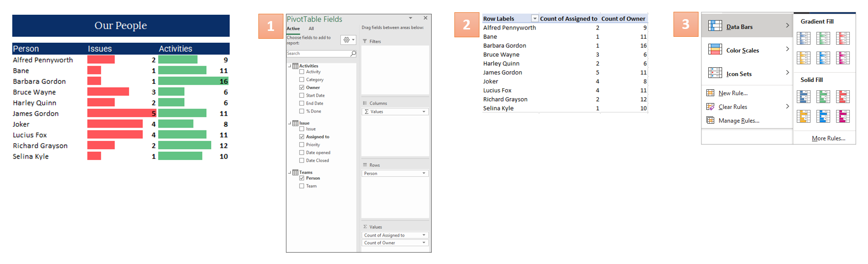Check the Category field checkbox
Viewport: 868px width, 264px height.
click(302, 79)
